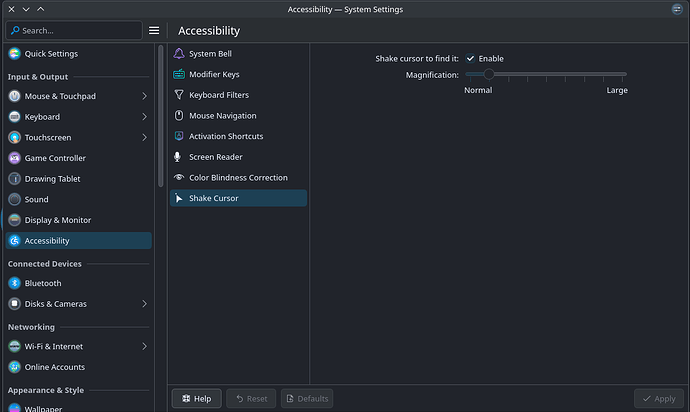The height and width of the screenshot is (412, 690).
Task: Click the 'Large' magnification label
Action: click(x=617, y=90)
